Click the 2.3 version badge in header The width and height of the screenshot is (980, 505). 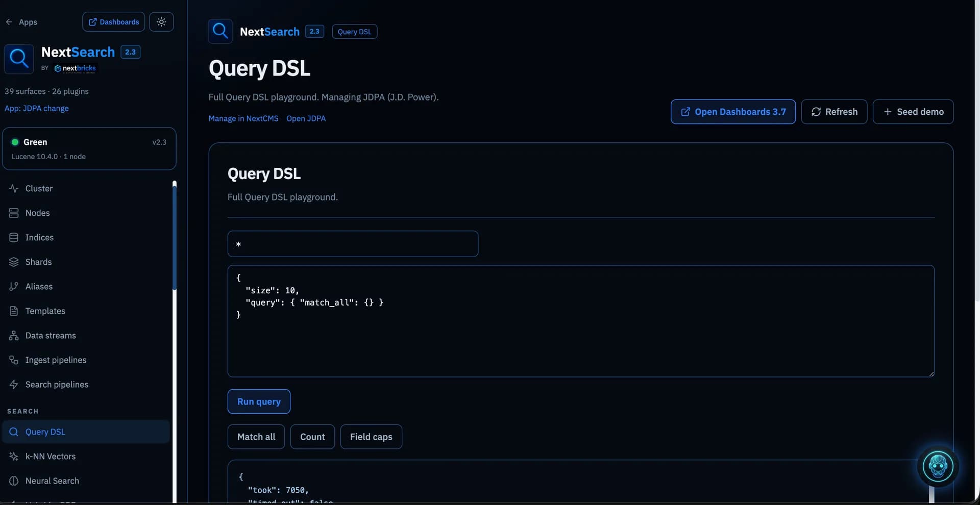click(314, 31)
